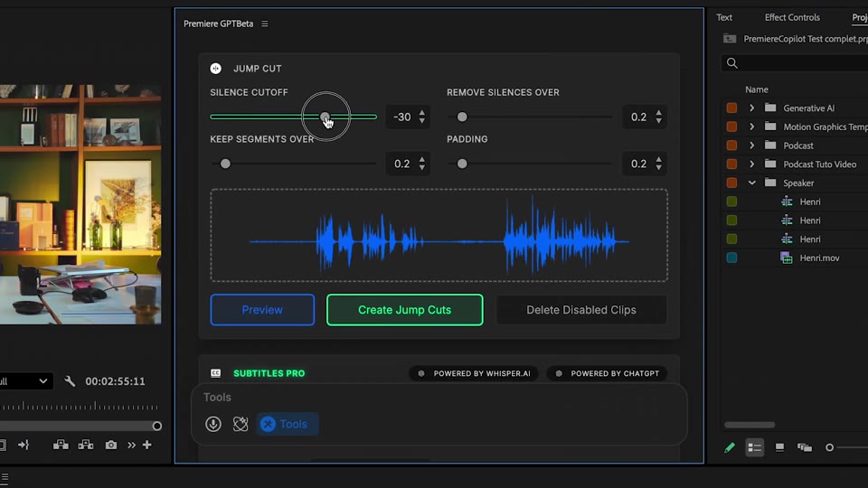Click the Powered by Whisper.AI badge
Screen dimensions: 868x488
tap(474, 373)
